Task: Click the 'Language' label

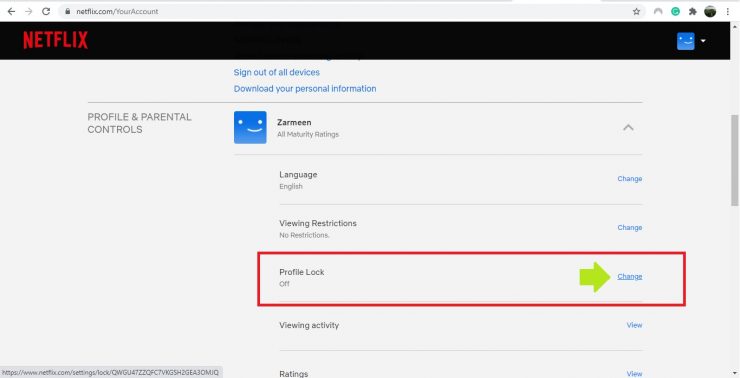Action: (x=298, y=175)
